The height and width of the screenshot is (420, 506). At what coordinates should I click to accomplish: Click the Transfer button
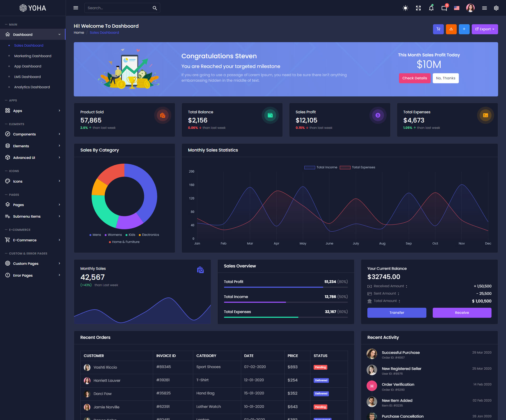pos(397,312)
